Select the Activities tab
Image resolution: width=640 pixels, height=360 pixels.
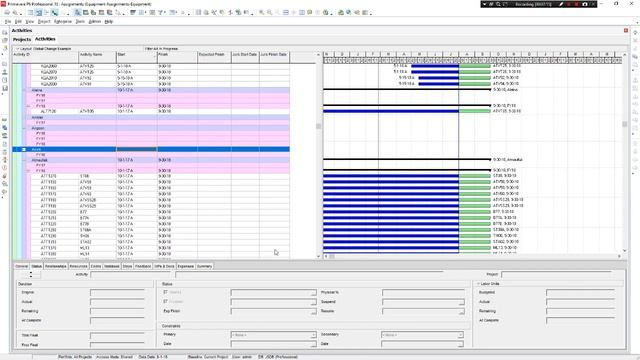45,39
